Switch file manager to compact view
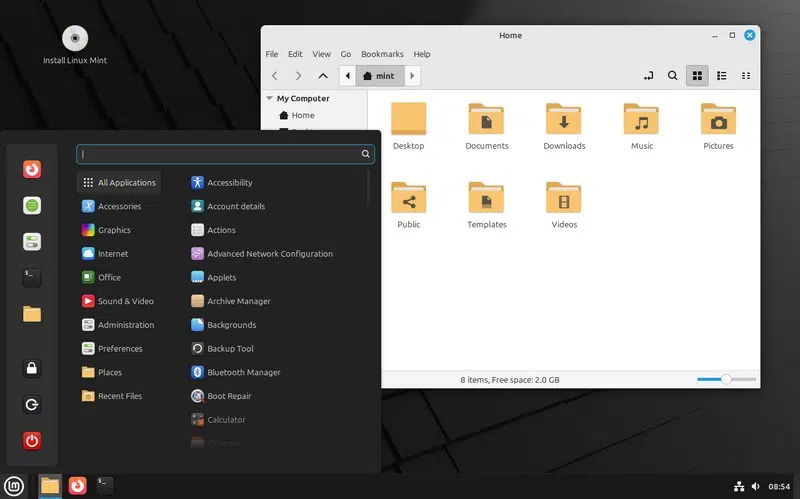The width and height of the screenshot is (800, 499). click(x=746, y=76)
